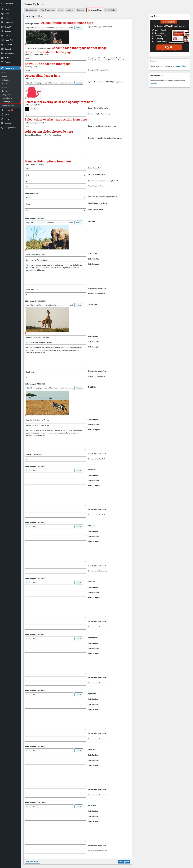Image resolution: width=193 pixels, height=868 pixels.
Task: Expand the Homepage Slider Show / Hide dropdown
Action: point(55,59)
